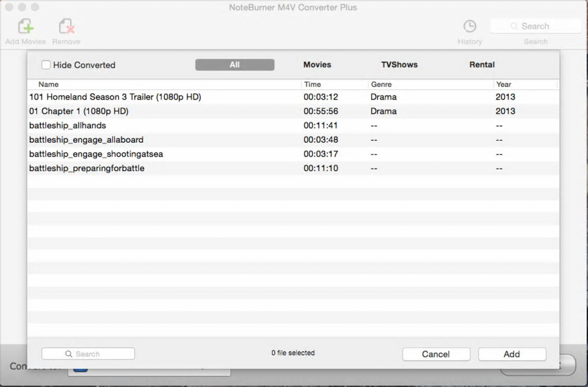Click the Remove toolbar icon
This screenshot has width=588, height=387.
[66, 27]
